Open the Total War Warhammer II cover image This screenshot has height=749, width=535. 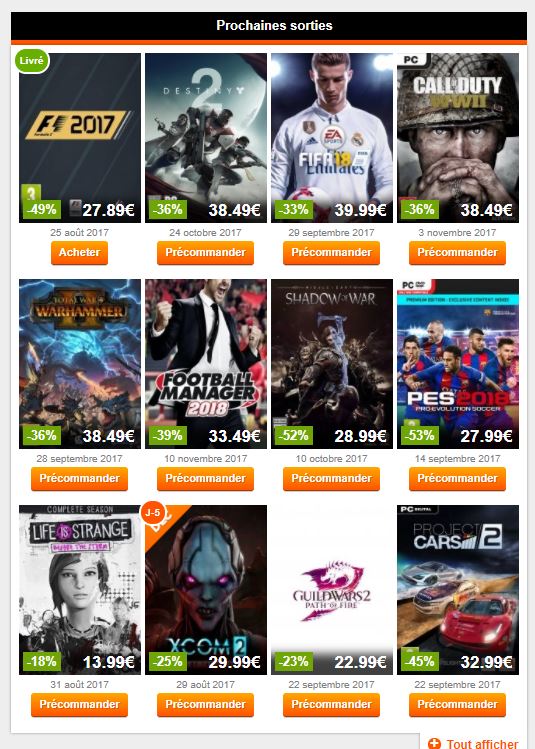point(80,364)
